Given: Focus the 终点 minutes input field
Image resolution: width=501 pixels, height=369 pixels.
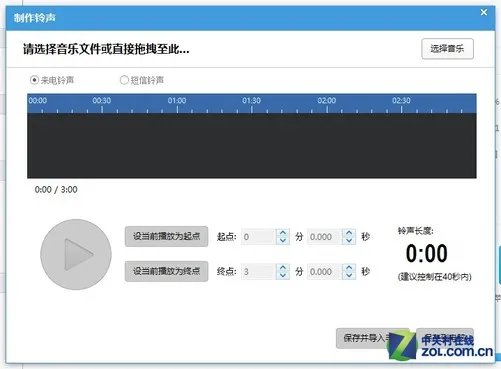Looking at the screenshot, I should pos(259,272).
